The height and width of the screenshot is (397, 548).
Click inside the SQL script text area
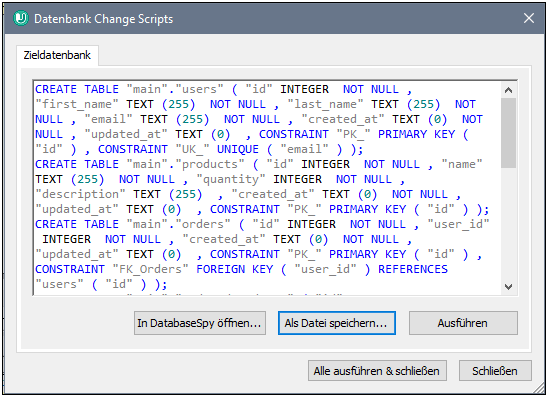click(267, 187)
